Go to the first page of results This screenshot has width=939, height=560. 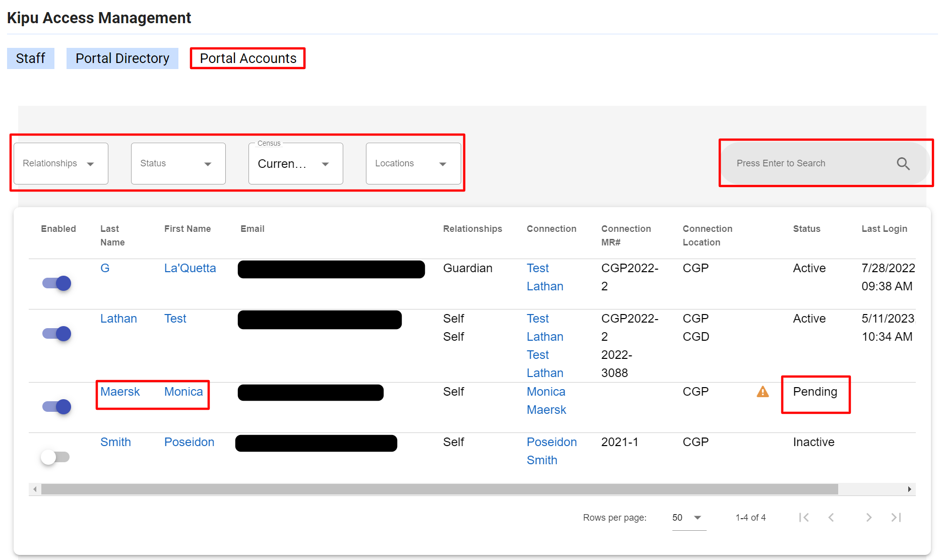coord(804,517)
